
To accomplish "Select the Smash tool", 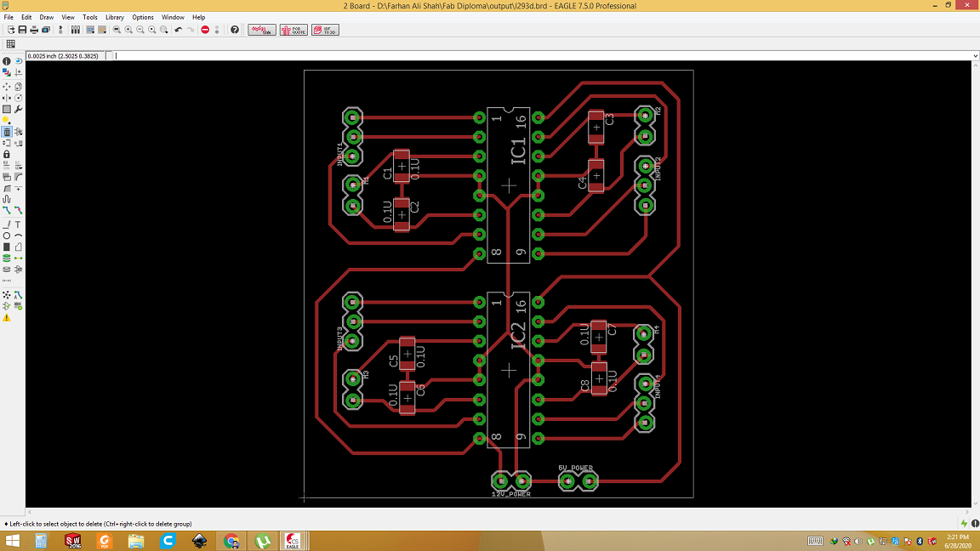I will tap(6, 177).
